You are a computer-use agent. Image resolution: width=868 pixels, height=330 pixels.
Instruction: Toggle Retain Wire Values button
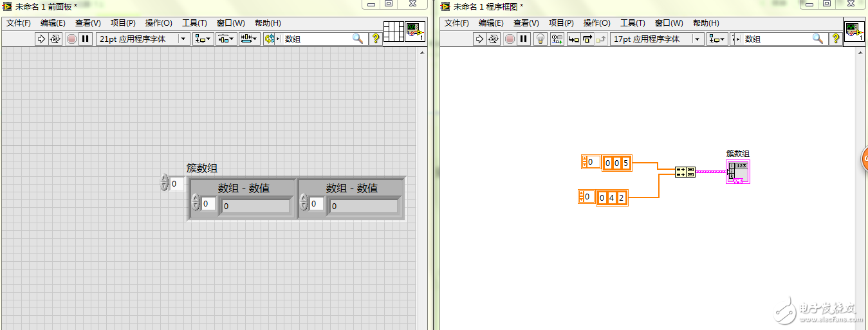[557, 39]
